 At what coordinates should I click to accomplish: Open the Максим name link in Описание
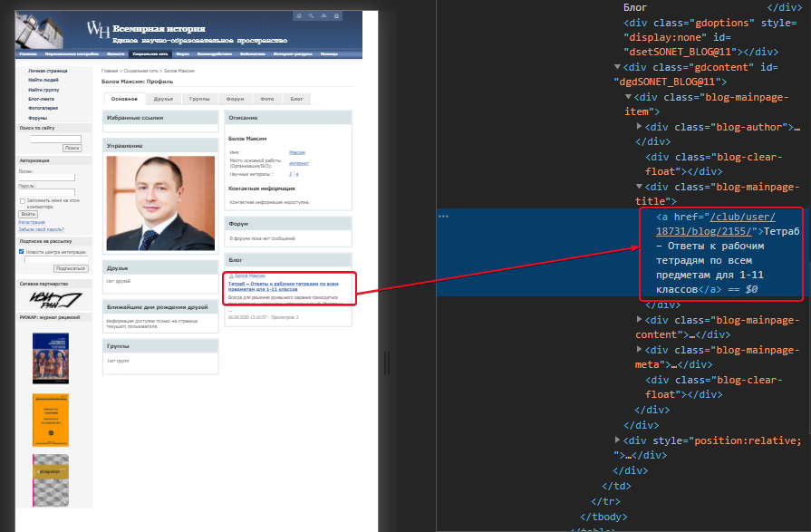[297, 152]
